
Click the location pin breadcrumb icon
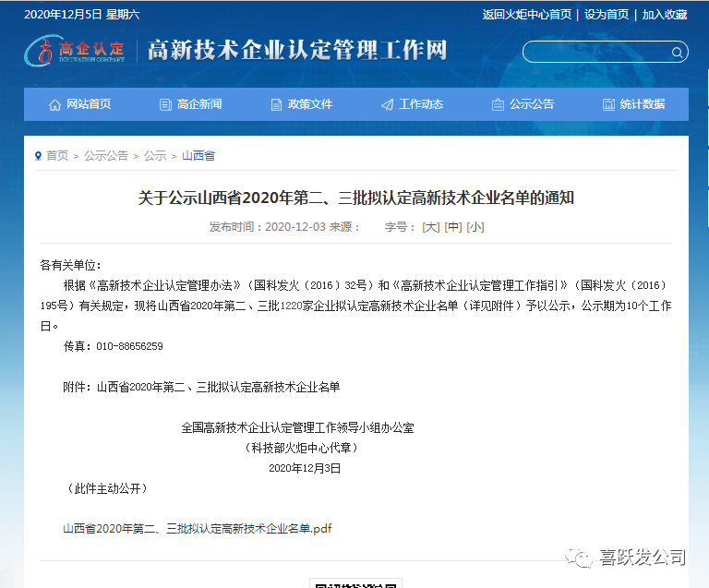(x=39, y=156)
